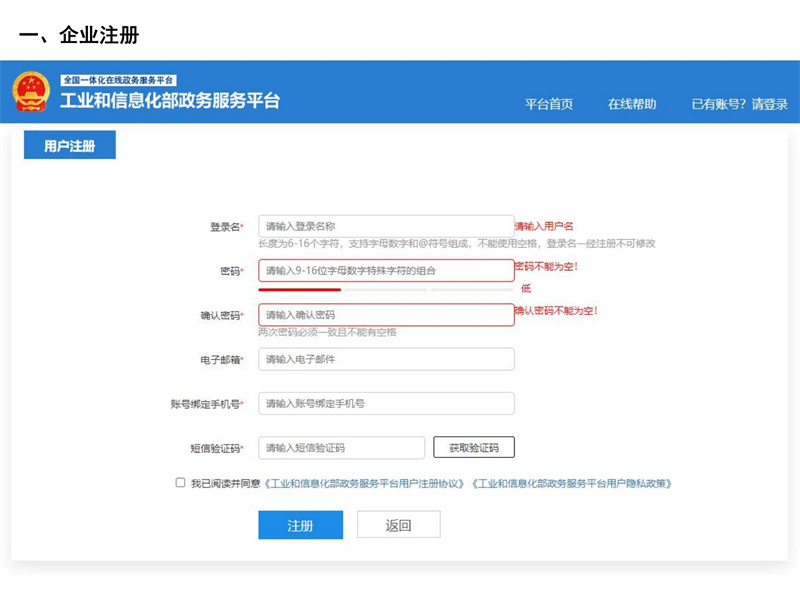Image resolution: width=800 pixels, height=600 pixels.
Task: Open the 用户注册协议 link
Action: click(x=364, y=483)
